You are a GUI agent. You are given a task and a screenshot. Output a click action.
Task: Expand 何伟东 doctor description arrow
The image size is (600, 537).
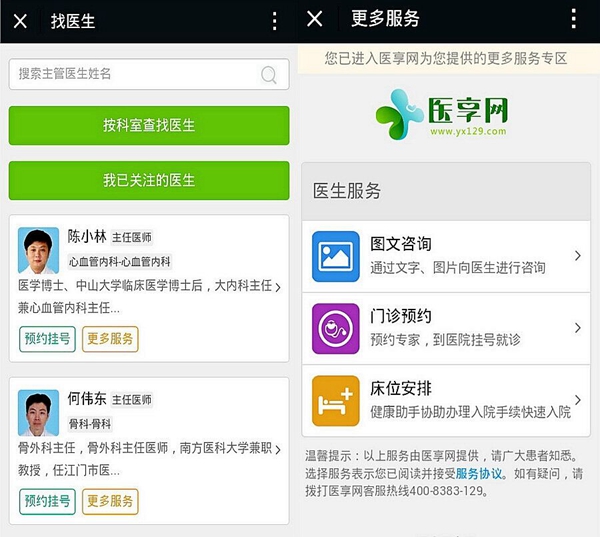(278, 450)
